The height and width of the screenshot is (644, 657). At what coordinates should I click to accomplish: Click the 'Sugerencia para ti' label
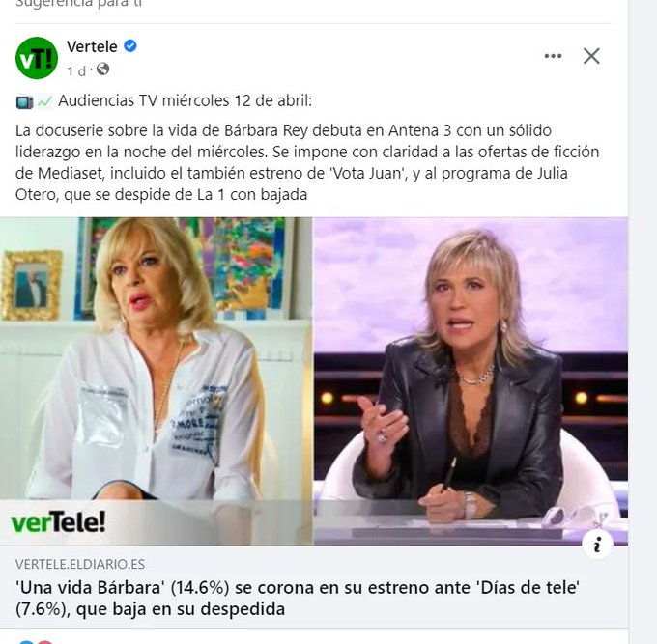[78, 4]
